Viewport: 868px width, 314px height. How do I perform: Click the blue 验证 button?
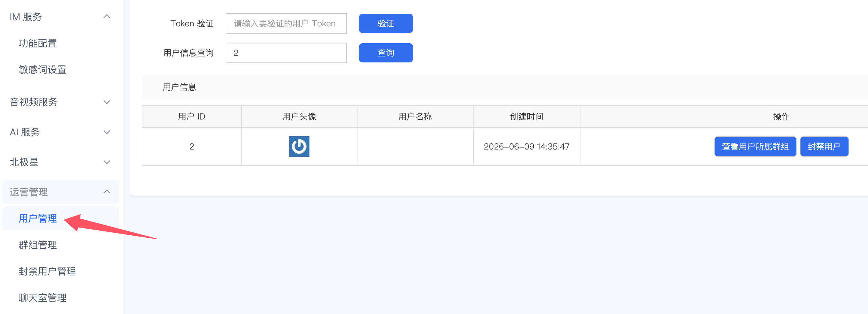[x=386, y=24]
